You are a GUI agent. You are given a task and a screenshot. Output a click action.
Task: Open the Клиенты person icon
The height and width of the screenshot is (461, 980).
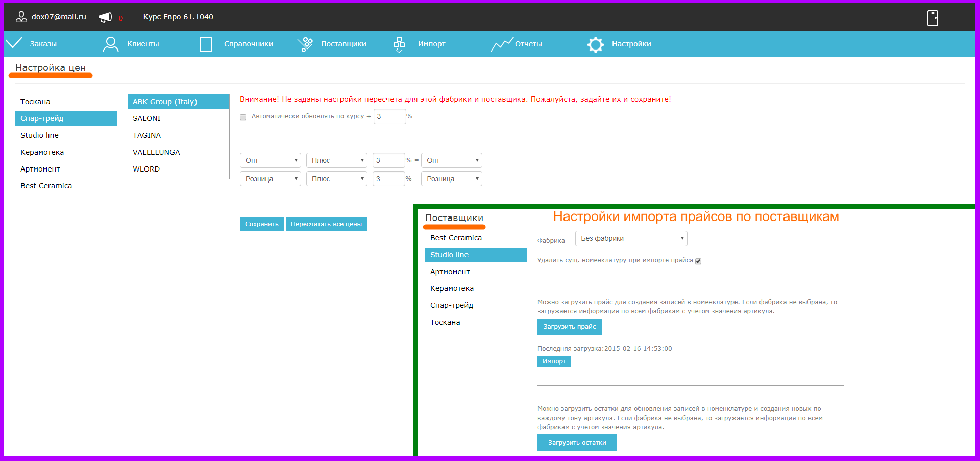click(110, 44)
